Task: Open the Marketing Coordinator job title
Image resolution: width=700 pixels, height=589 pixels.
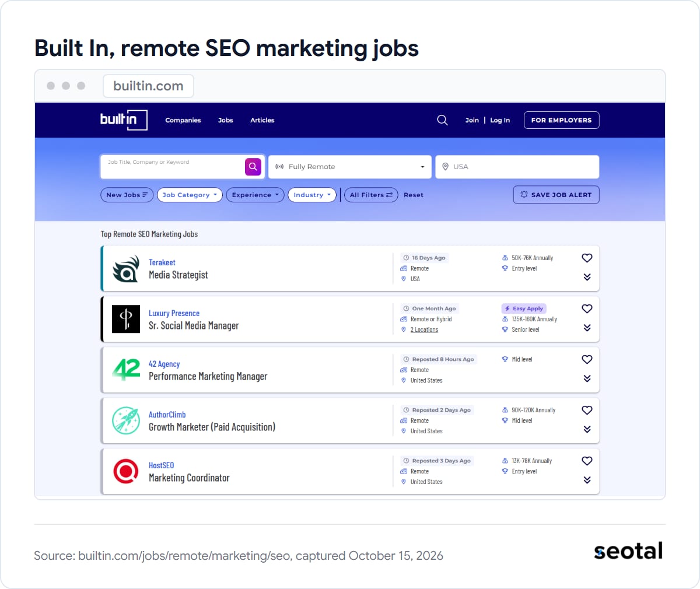Action: (189, 478)
